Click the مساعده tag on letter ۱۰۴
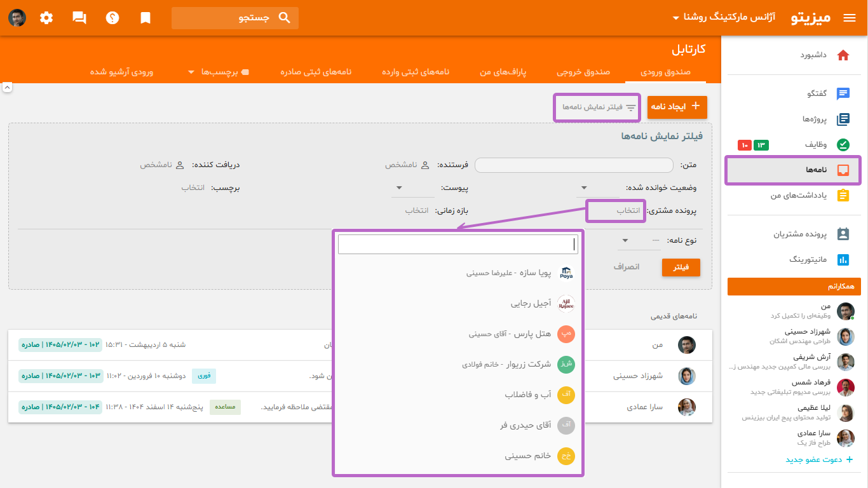868x488 pixels. pos(226,407)
